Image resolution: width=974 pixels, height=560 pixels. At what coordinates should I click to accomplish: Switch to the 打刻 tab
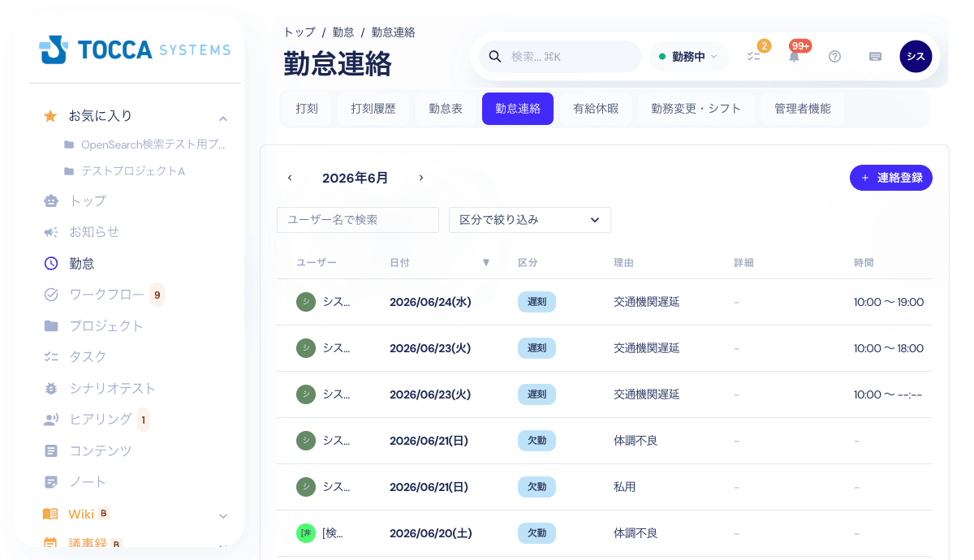[307, 109]
